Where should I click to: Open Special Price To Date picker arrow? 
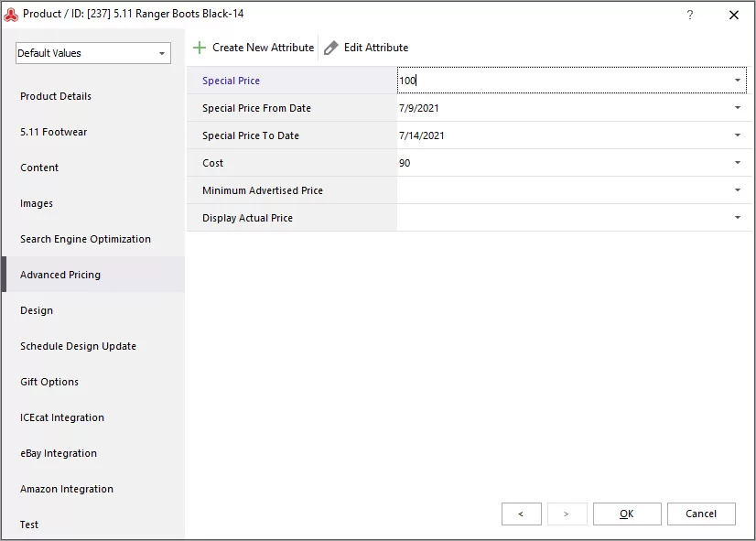pos(737,135)
